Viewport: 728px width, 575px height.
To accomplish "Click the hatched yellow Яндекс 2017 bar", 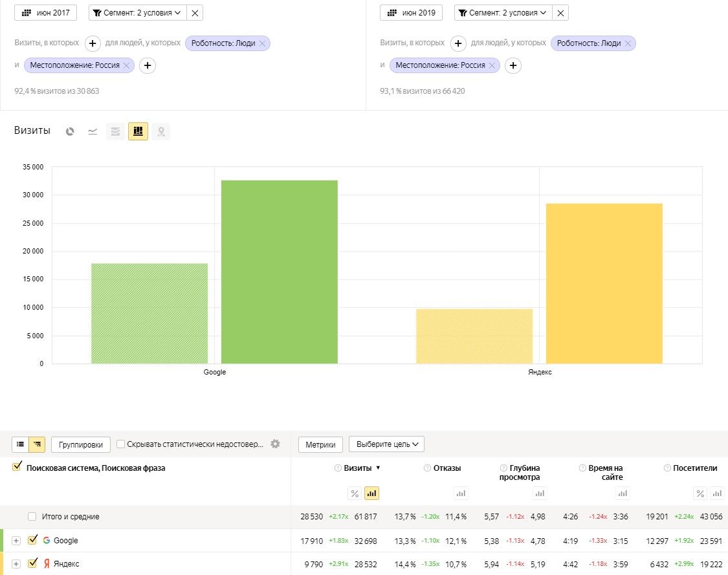I will point(474,336).
